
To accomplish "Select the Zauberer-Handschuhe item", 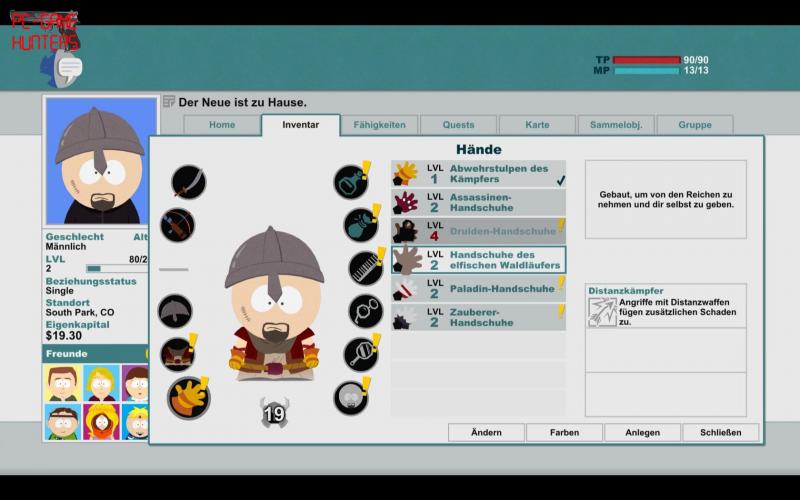I will coord(479,317).
